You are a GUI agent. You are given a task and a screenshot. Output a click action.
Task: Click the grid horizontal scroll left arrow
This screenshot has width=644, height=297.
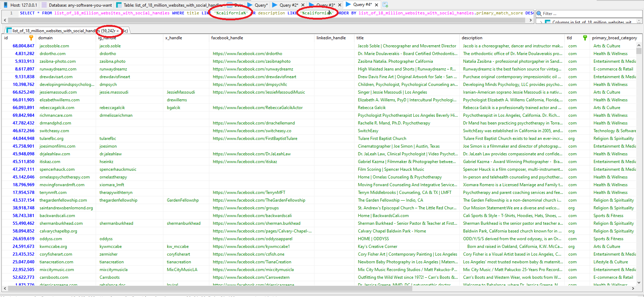click(x=5, y=289)
